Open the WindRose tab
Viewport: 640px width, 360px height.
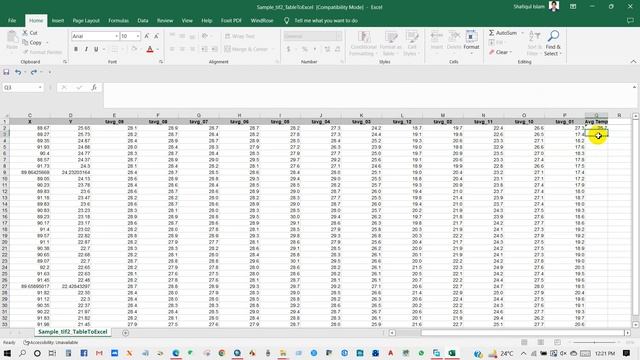coord(262,20)
